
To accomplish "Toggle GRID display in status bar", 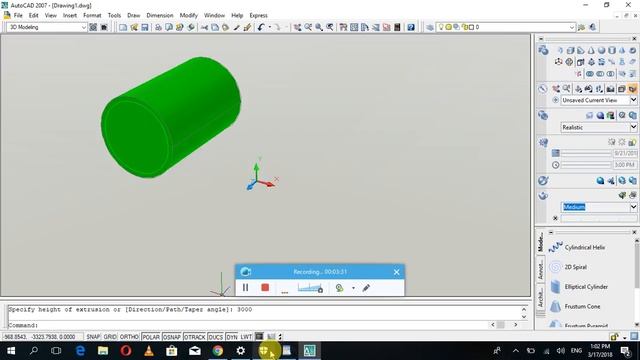I will (x=110, y=337).
